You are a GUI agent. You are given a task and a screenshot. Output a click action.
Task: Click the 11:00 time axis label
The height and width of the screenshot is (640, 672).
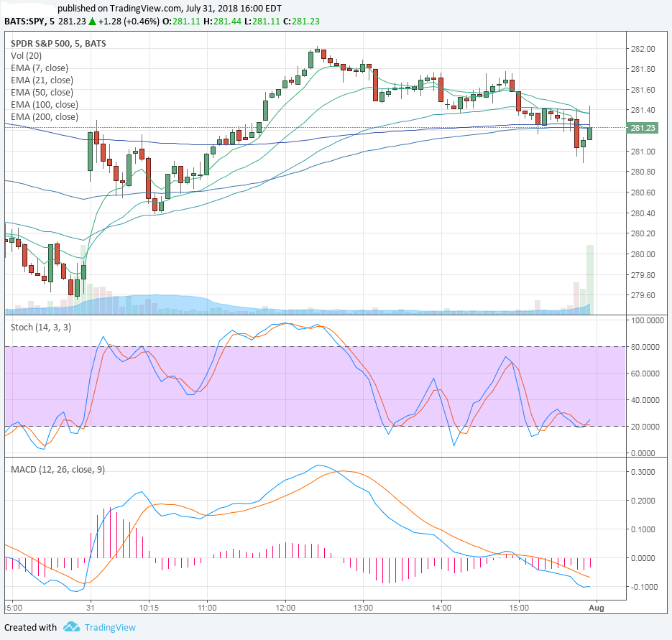[x=207, y=608]
